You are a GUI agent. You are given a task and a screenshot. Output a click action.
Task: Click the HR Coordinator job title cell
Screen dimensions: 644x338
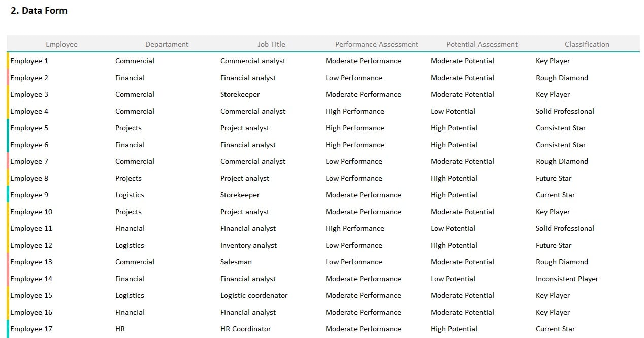[x=245, y=329]
